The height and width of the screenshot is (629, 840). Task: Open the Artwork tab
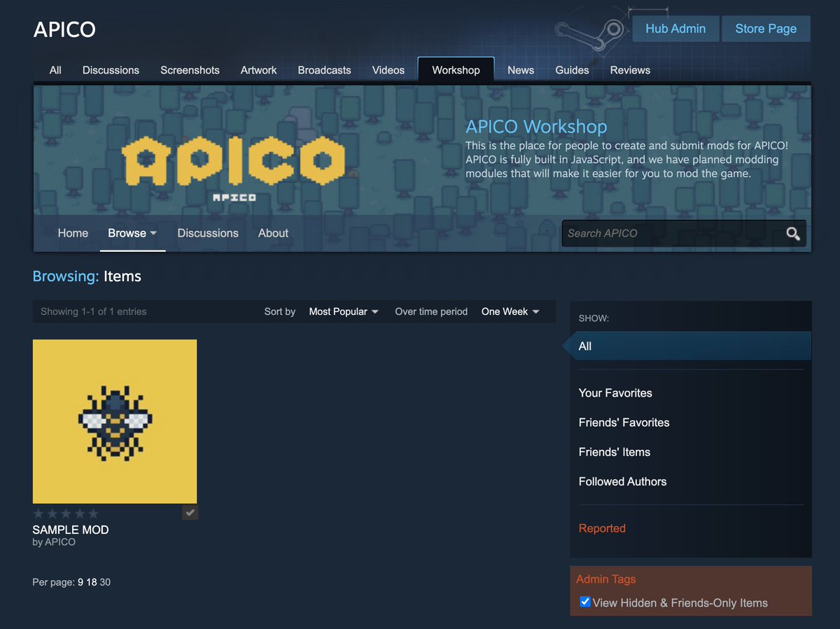(x=258, y=70)
